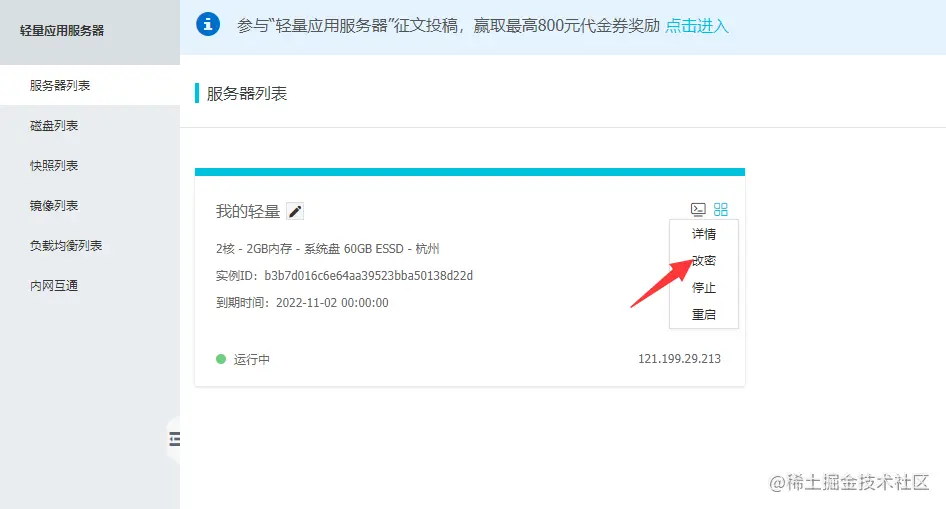This screenshot has width=946, height=509.
Task: Navigate to 镜像列表 in sidebar
Action: click(90, 206)
